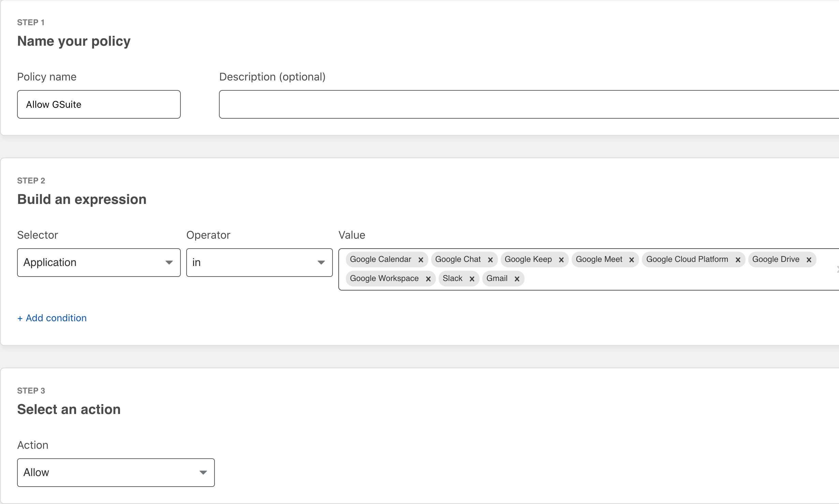Open the 'in' operator dropdown
This screenshot has height=504, width=839.
point(259,262)
